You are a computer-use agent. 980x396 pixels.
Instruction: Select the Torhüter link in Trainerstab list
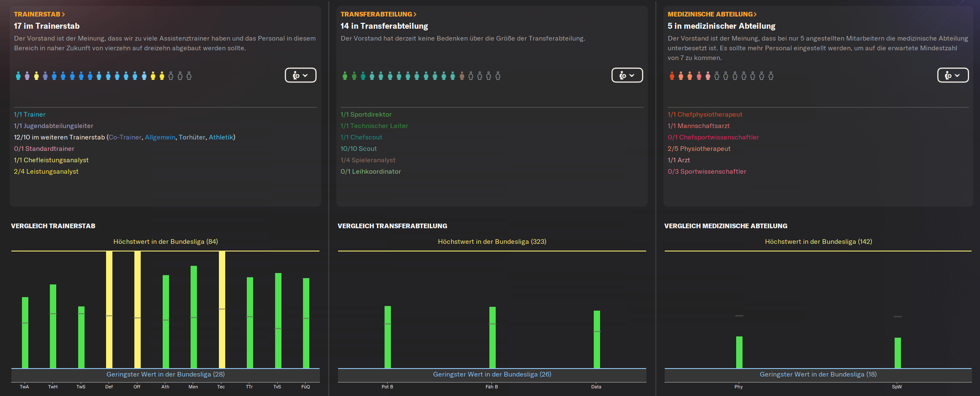192,137
